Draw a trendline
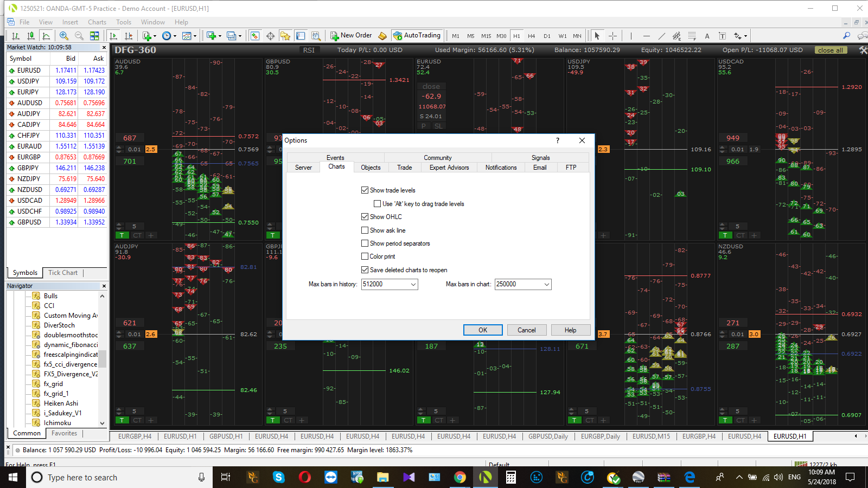The image size is (868, 488). click(661, 36)
